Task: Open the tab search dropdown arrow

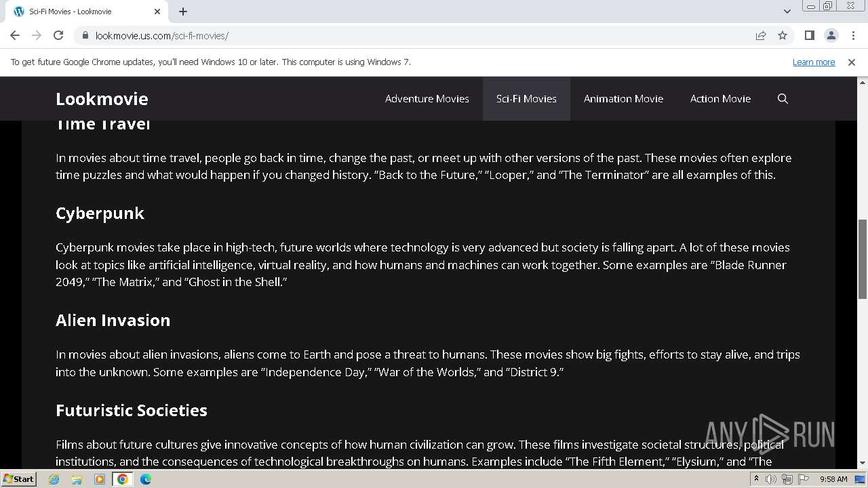Action: 787,12
